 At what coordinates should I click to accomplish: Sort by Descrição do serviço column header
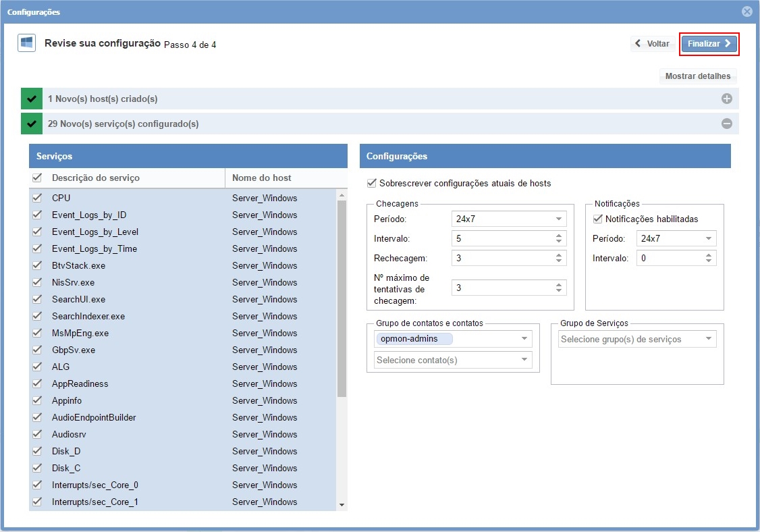(x=96, y=178)
